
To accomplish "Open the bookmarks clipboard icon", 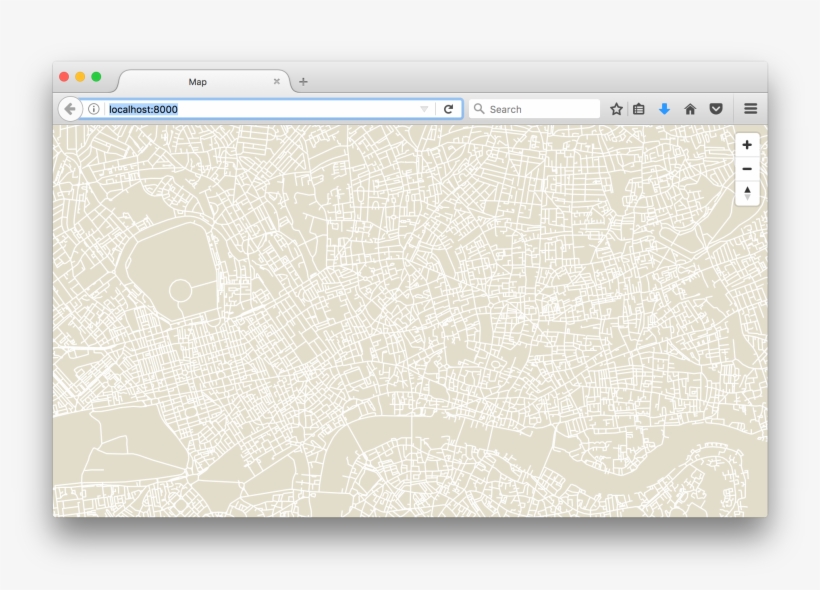I will coord(639,108).
